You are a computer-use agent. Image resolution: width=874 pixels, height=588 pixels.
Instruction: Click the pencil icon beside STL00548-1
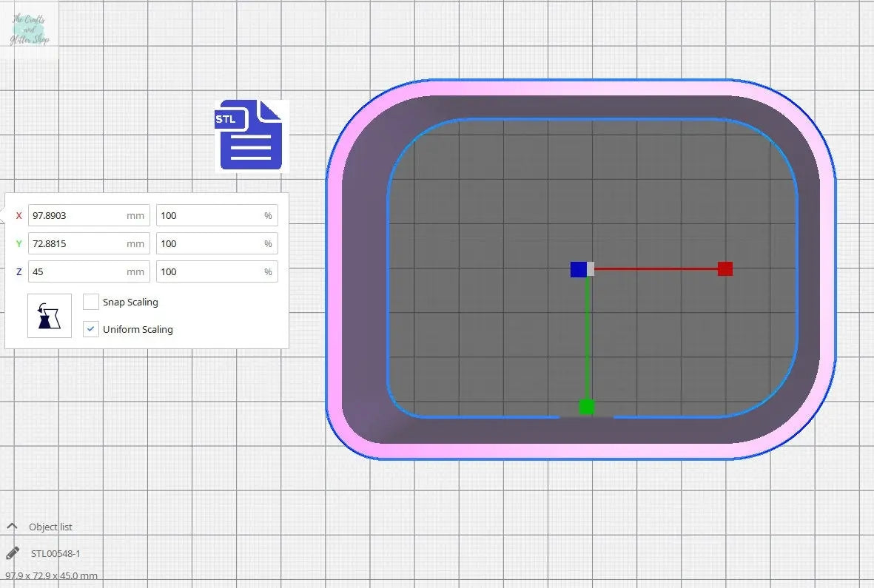pyautogui.click(x=13, y=553)
